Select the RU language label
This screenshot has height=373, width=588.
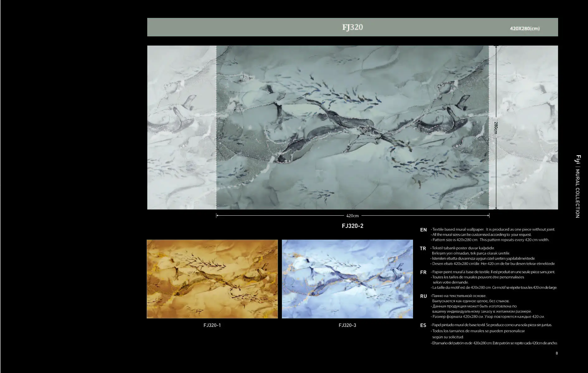pos(423,296)
